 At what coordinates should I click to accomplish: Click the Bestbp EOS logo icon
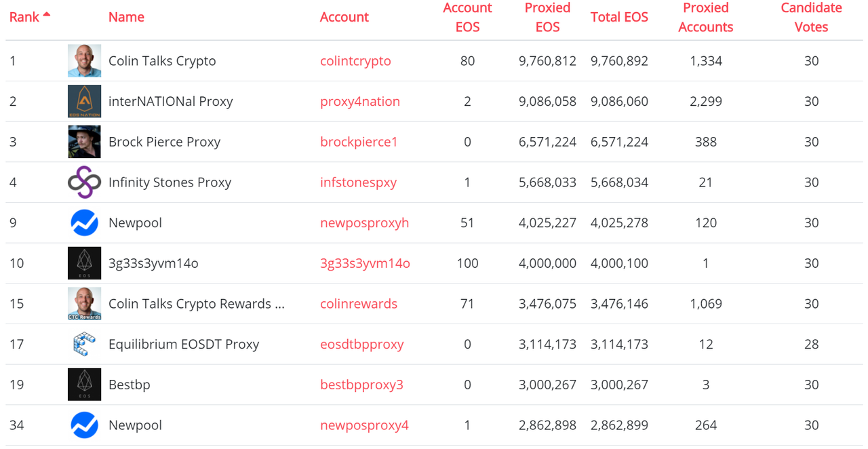point(84,385)
